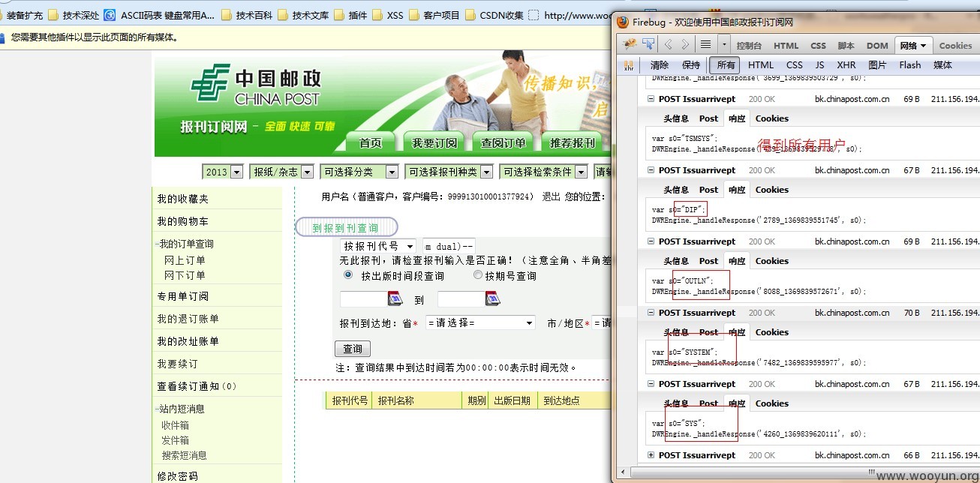The image size is (980, 483).
Task: Toggle 保持 persist in Net panel
Action: pos(691,65)
